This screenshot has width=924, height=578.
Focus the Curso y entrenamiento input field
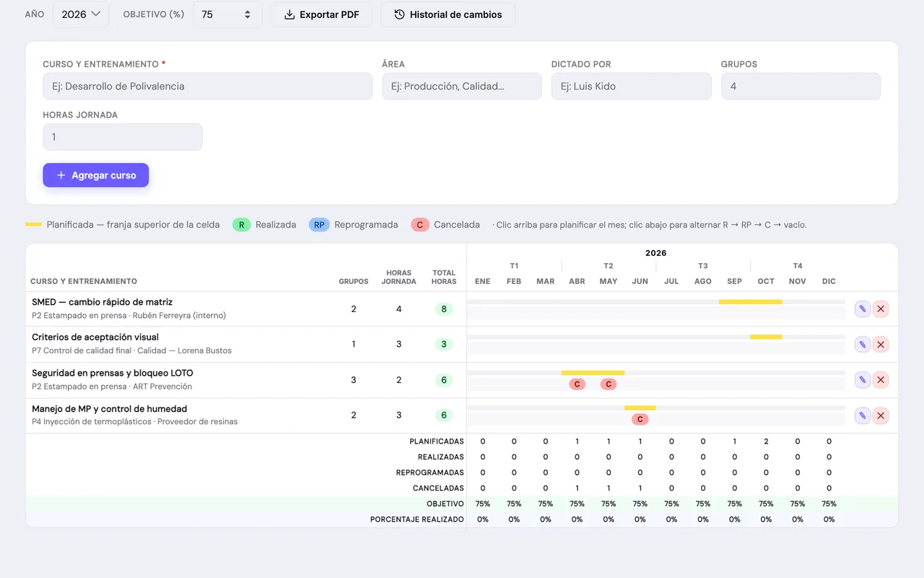click(208, 86)
